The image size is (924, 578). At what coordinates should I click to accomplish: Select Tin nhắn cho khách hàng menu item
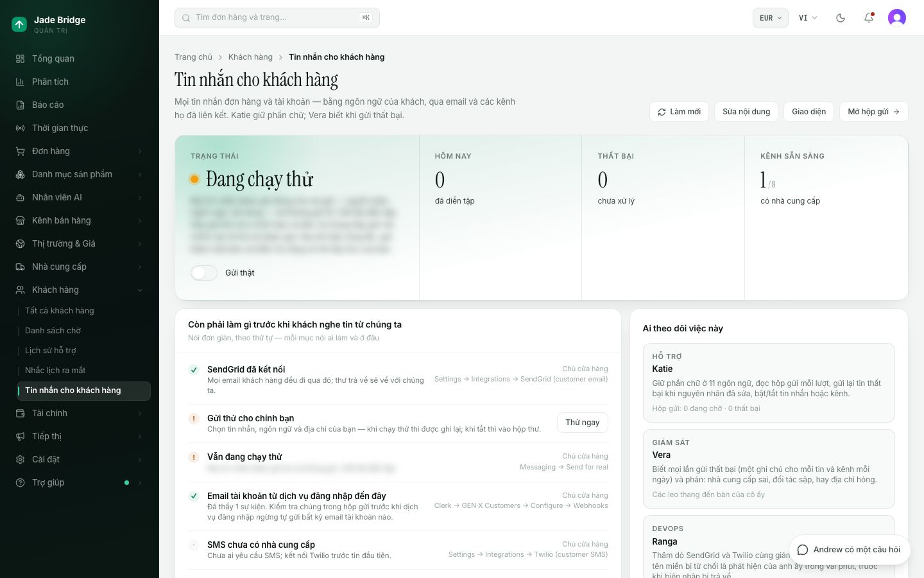click(83, 390)
